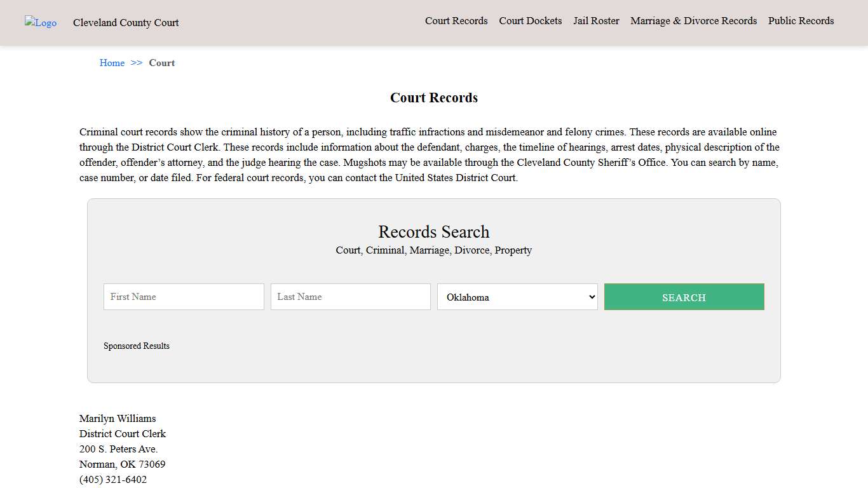This screenshot has width=868, height=488.
Task: Click the SEARCH button
Action: click(x=684, y=297)
